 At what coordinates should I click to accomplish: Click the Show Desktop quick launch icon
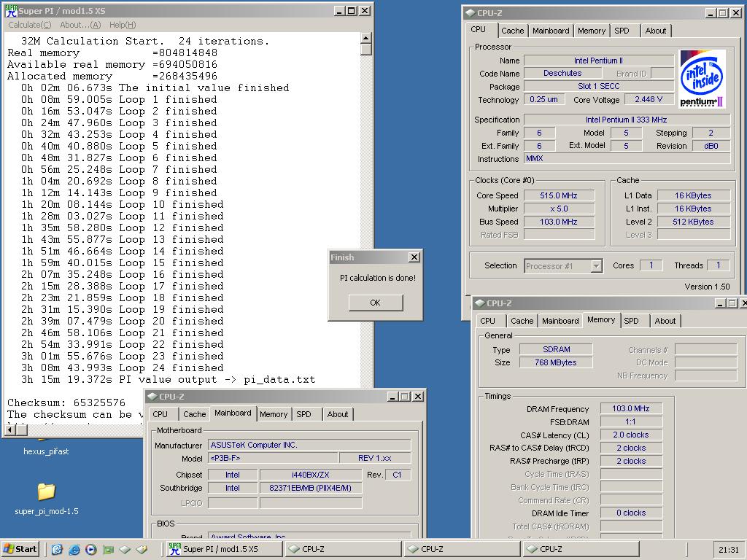pyautogui.click(x=57, y=550)
